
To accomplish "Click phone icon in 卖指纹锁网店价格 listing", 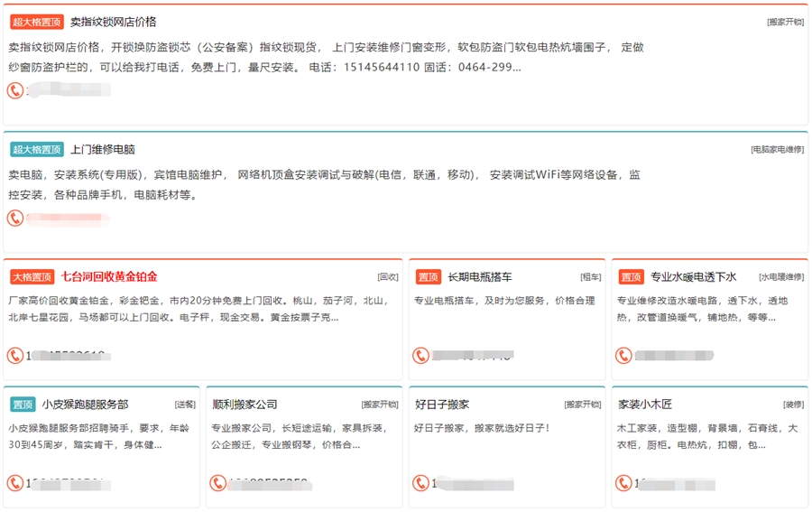I will 15,90.
